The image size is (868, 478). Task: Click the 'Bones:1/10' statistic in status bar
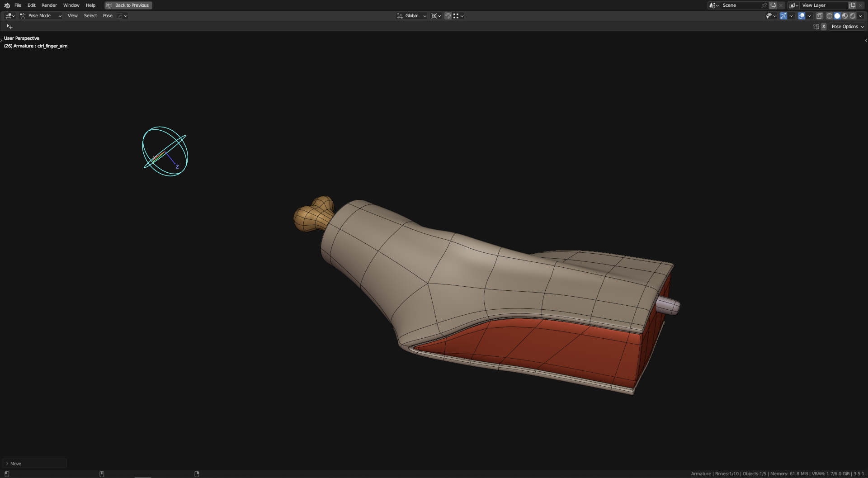coord(726,474)
